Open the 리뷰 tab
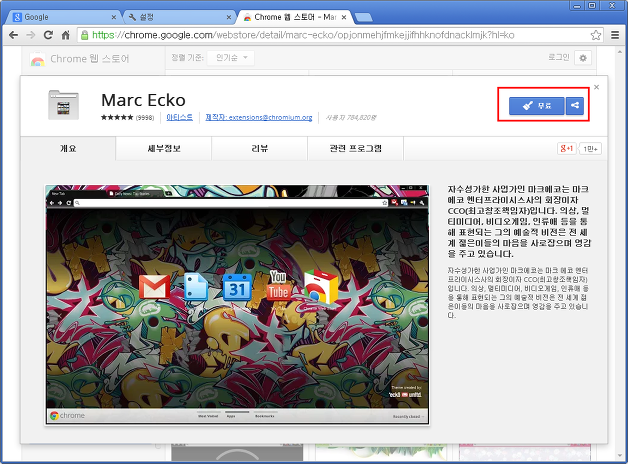The image size is (628, 464). pyautogui.click(x=260, y=149)
